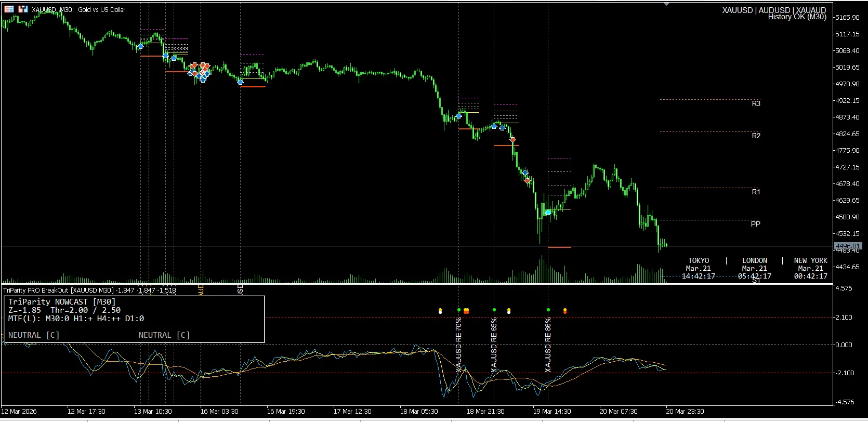Select the lone blue arrow before 16 Mar 19:30
868x422 pixels.
click(x=241, y=82)
